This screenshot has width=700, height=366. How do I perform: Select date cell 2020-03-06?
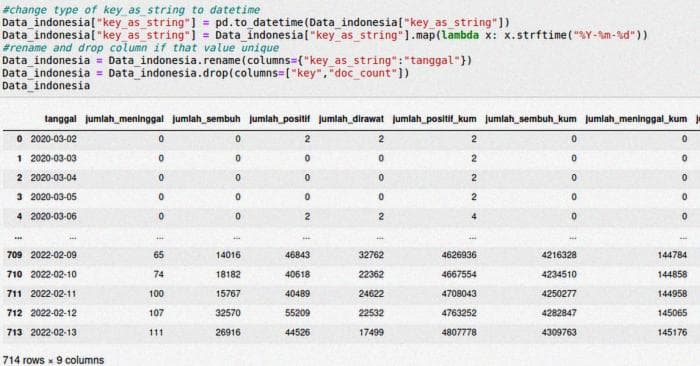tap(54, 216)
